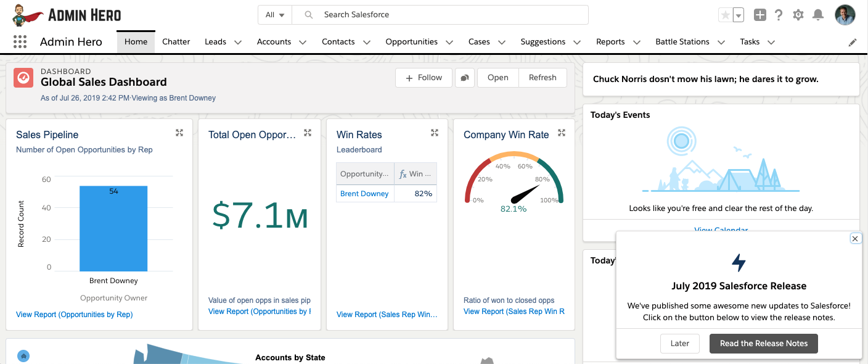Expand the Sales Pipeline chart

(x=179, y=133)
